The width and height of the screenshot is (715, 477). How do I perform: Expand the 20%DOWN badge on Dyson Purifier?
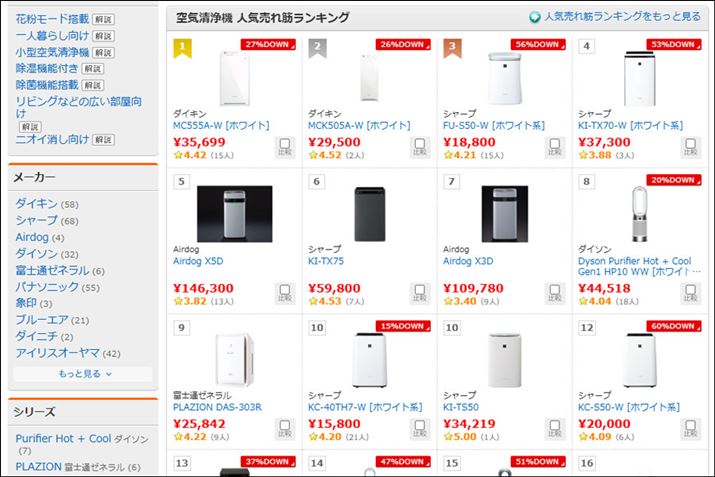click(673, 180)
